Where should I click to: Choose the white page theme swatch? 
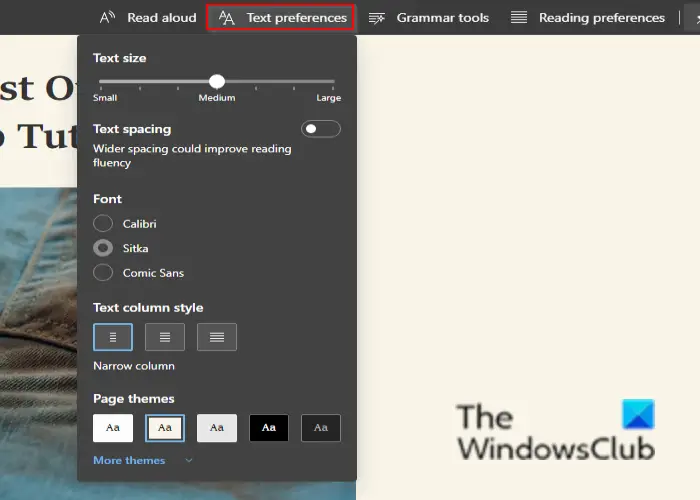point(113,428)
